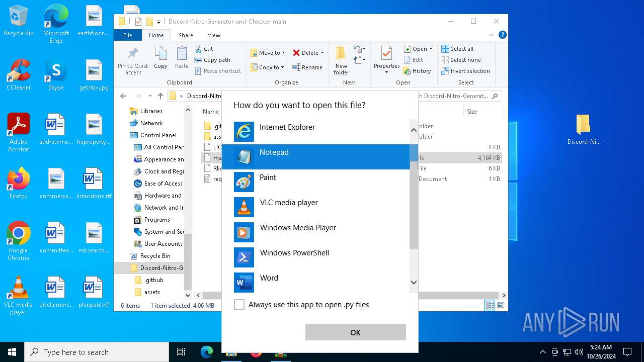This screenshot has width=644, height=362.
Task: Open the File tab in Explorer
Action: (x=128, y=35)
